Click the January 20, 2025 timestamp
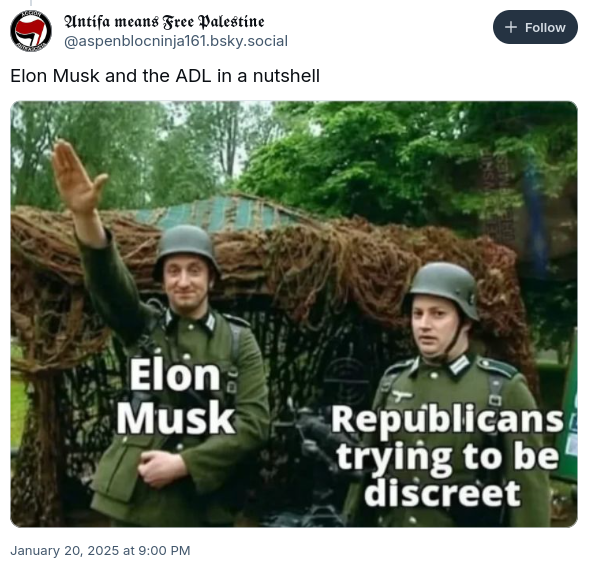The image size is (591, 564). tap(100, 550)
